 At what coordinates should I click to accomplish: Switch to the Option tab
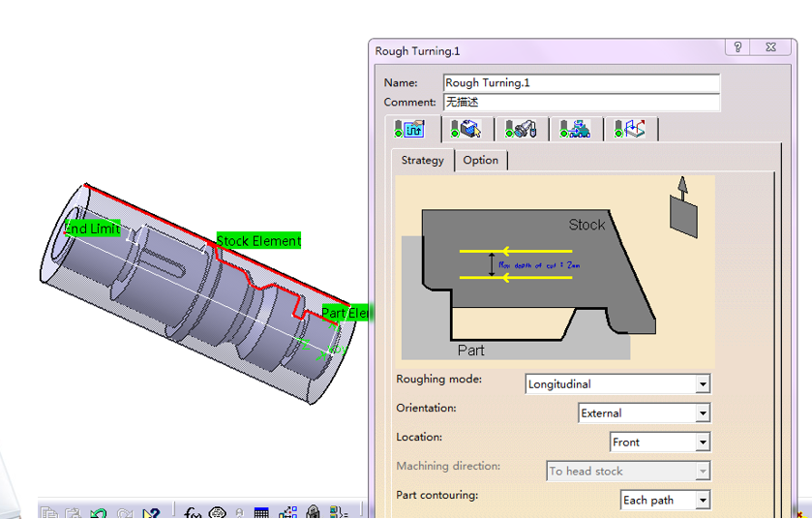(x=480, y=161)
